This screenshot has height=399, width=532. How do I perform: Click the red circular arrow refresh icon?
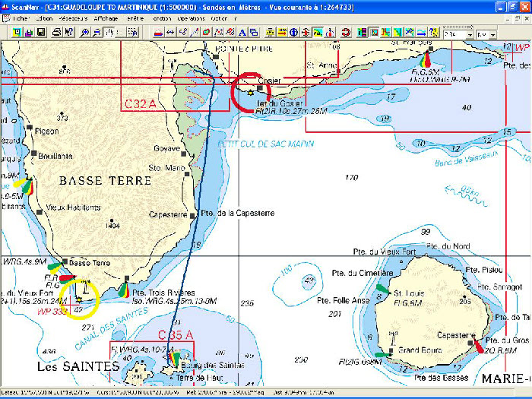(345, 33)
